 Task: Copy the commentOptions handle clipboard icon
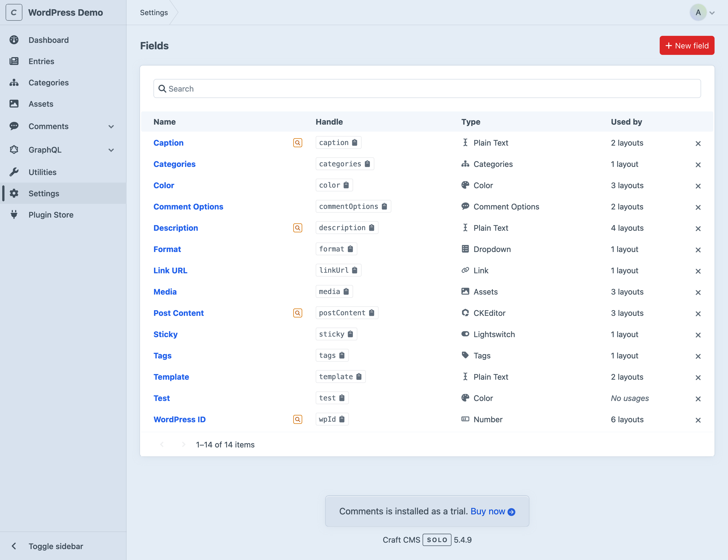coord(384,206)
